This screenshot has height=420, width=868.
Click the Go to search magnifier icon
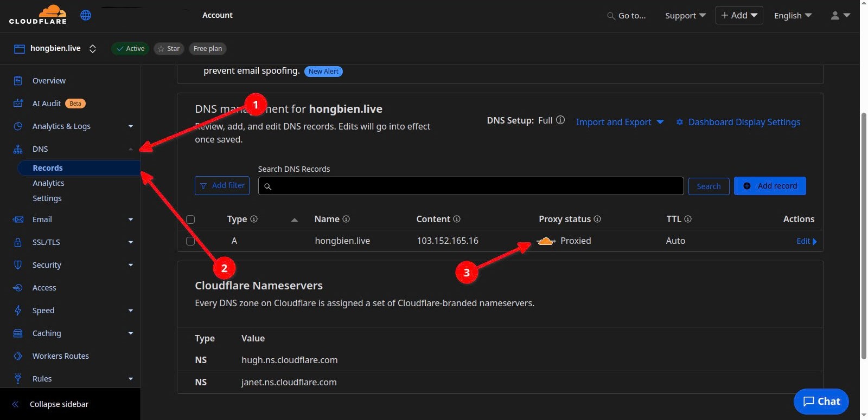coord(611,16)
